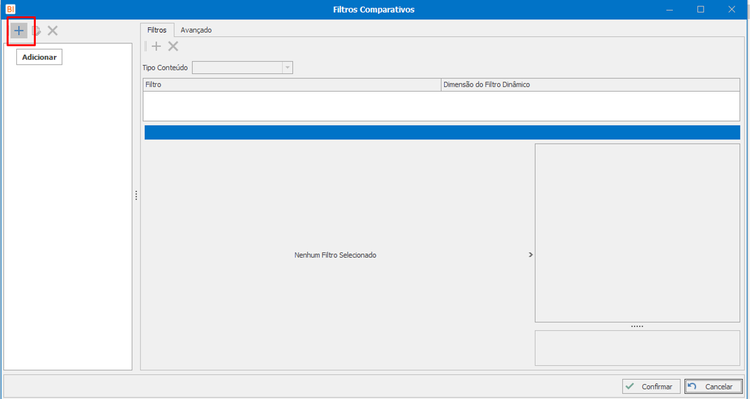Click the Nenhum Filtro Selecionado area
The image size is (750, 399).
[x=335, y=255]
